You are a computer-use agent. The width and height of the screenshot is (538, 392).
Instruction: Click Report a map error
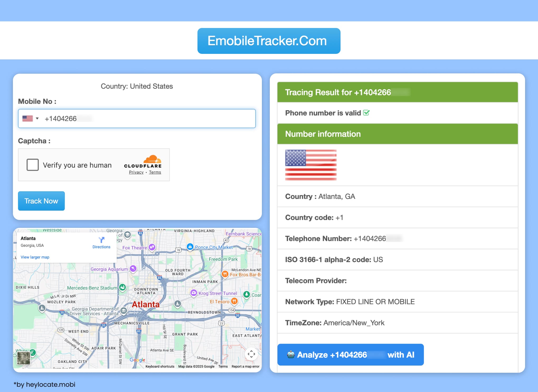click(x=245, y=366)
